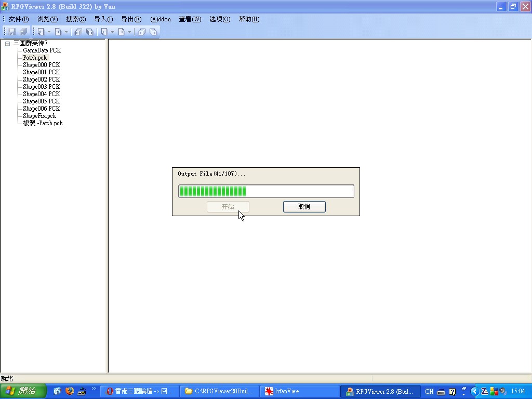Select Shape003.PCK in the tree

click(42, 87)
